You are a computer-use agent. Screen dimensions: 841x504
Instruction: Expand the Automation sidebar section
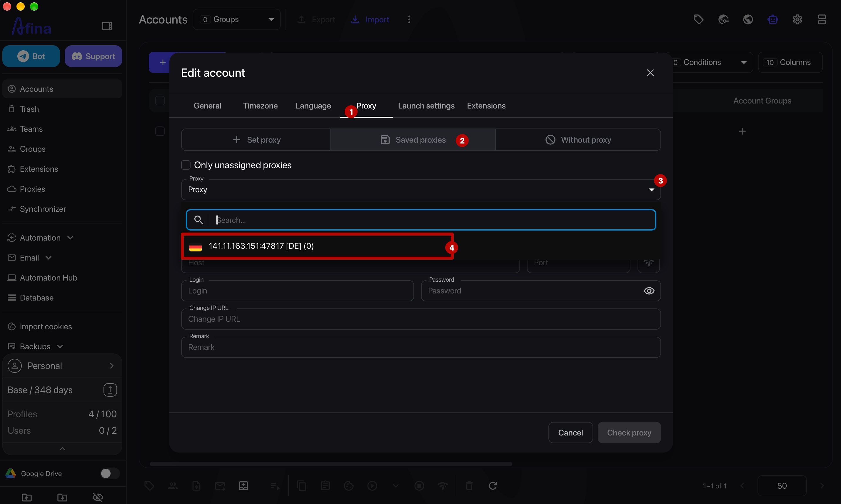pyautogui.click(x=62, y=238)
